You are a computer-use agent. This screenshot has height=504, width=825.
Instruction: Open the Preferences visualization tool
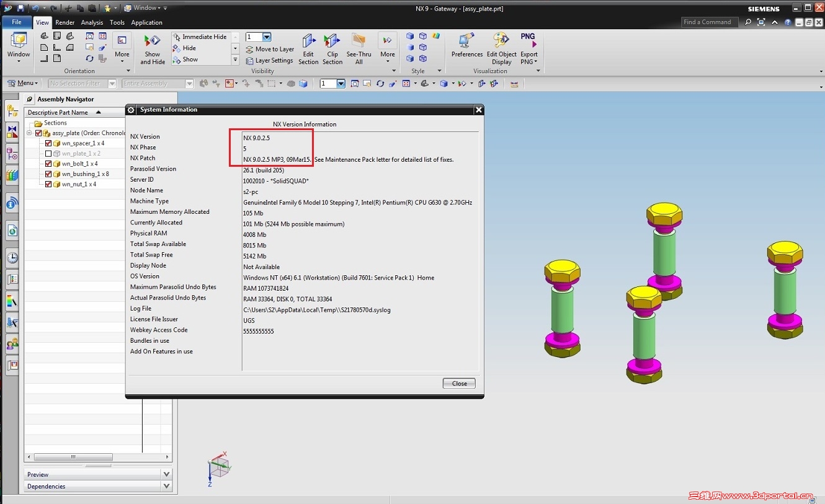coord(467,45)
